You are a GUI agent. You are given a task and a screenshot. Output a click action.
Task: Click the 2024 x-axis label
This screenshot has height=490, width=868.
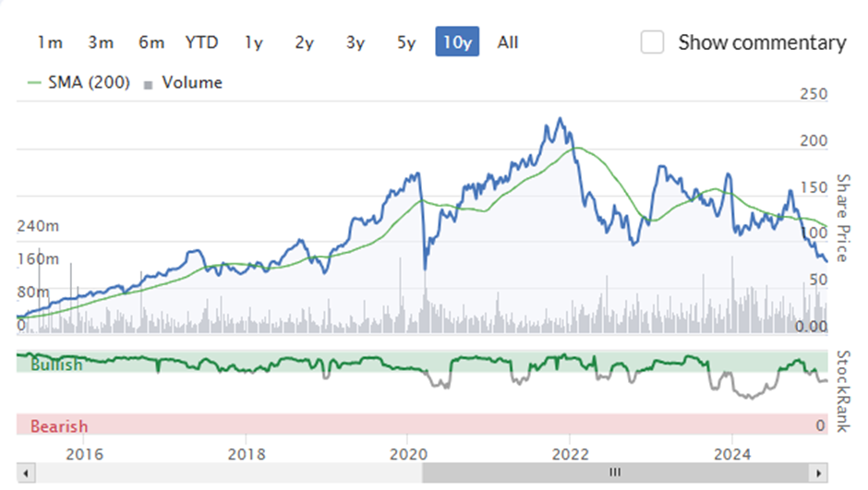point(732,455)
